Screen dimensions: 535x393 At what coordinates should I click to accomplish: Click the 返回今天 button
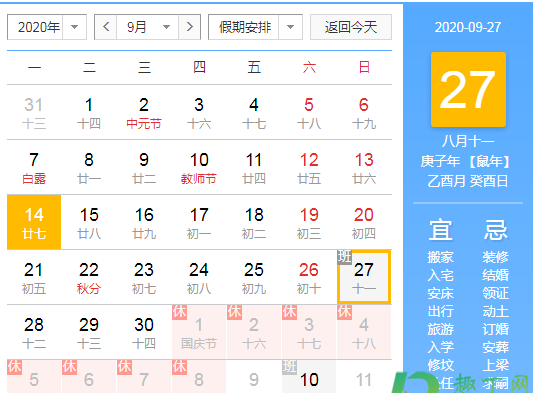point(351,27)
